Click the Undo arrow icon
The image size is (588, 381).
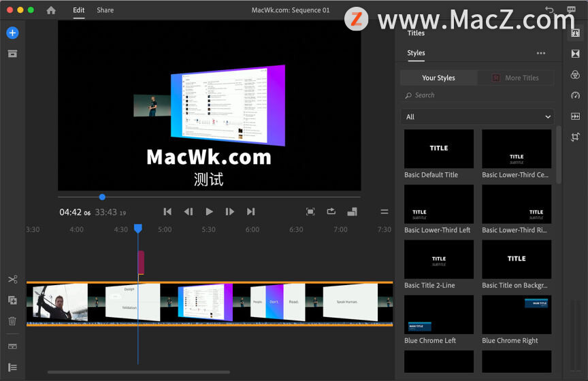coord(549,10)
